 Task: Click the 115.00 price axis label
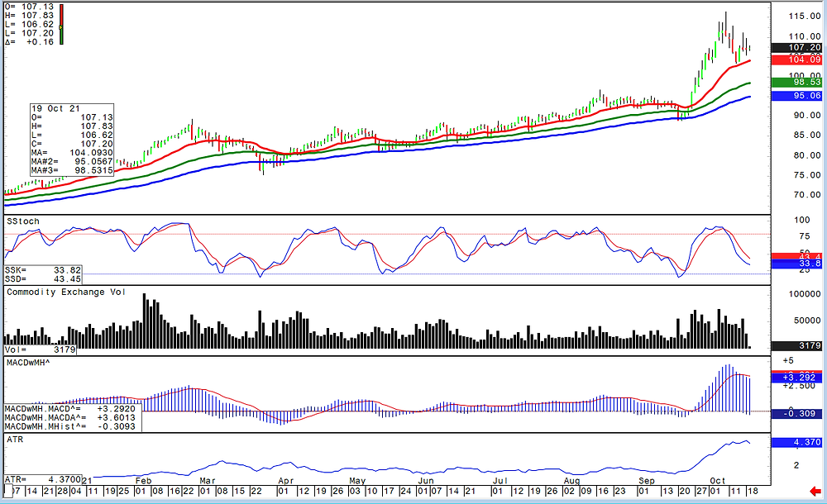[805, 17]
